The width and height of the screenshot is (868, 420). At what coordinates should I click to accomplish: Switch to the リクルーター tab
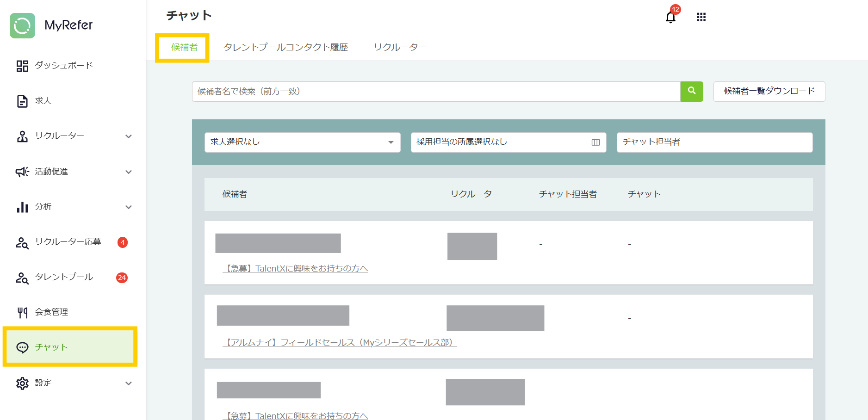(x=400, y=47)
